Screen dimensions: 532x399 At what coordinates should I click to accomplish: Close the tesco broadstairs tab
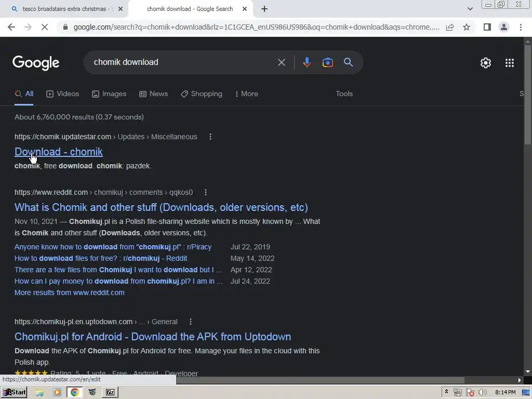[x=121, y=9]
